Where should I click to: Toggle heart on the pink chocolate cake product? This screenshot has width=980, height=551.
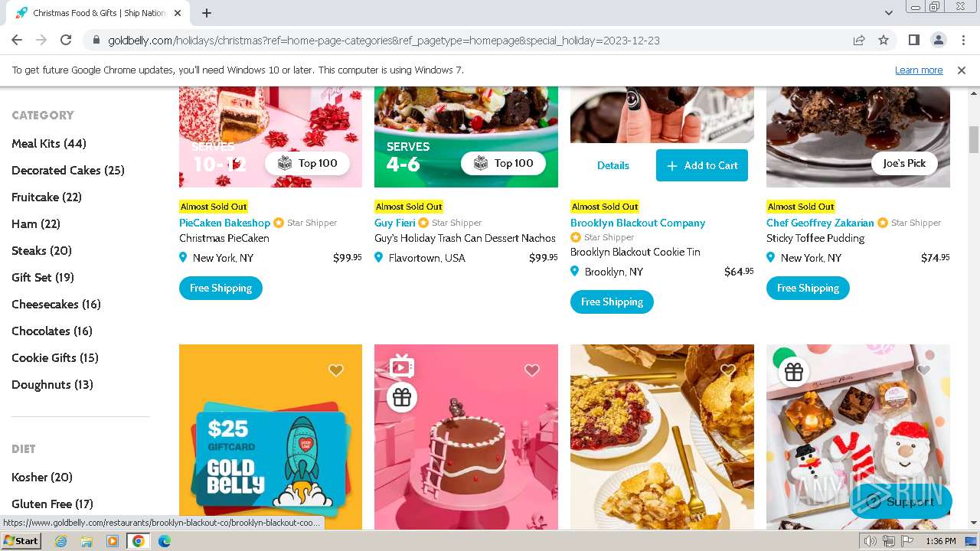(532, 370)
